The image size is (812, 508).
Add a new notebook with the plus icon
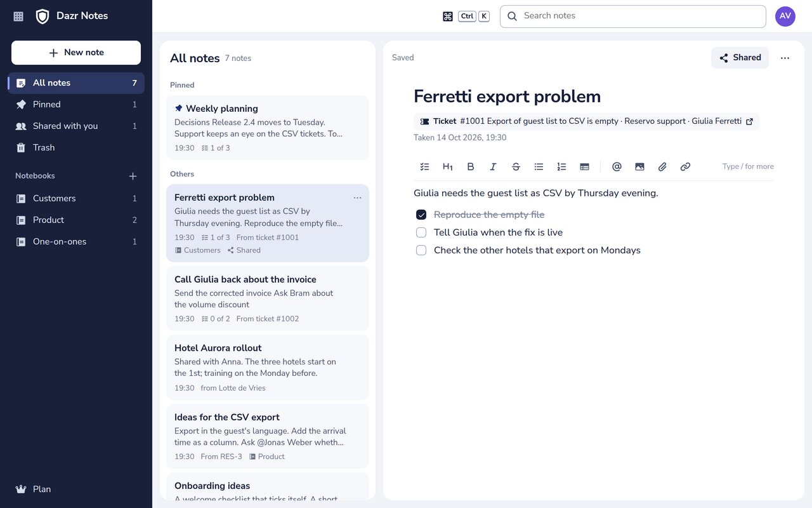133,176
